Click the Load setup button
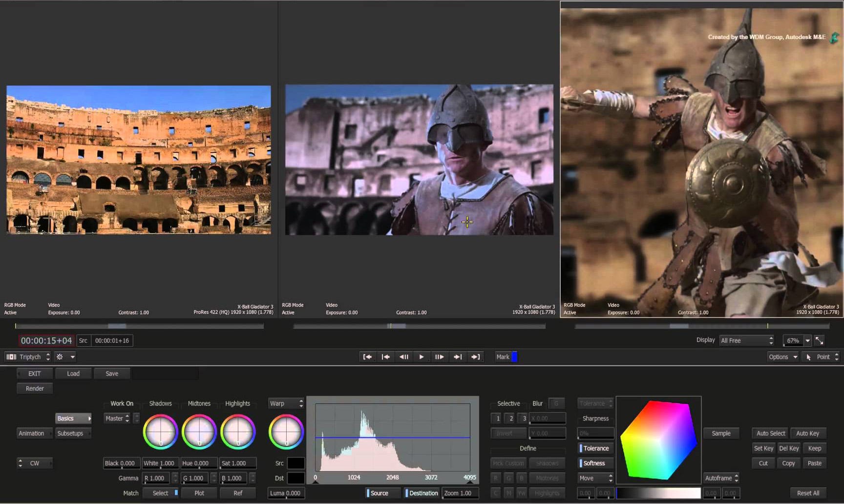The height and width of the screenshot is (504, 844). coord(73,374)
